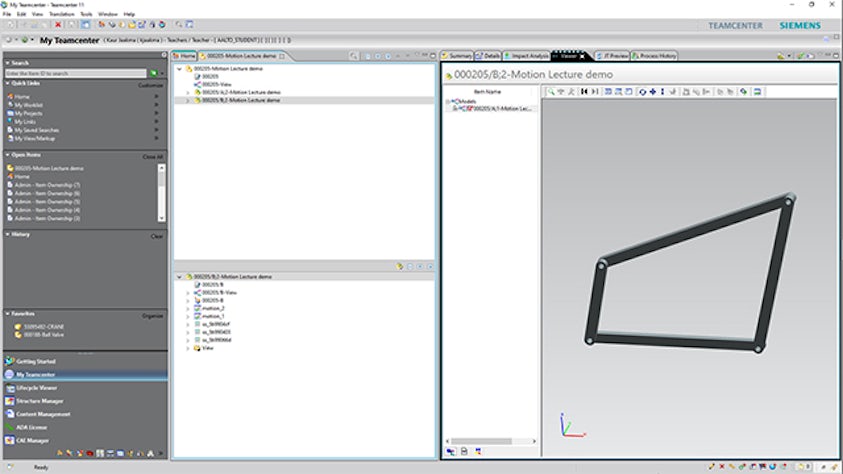
Task: Switch to the Process History tab
Action: (x=654, y=56)
